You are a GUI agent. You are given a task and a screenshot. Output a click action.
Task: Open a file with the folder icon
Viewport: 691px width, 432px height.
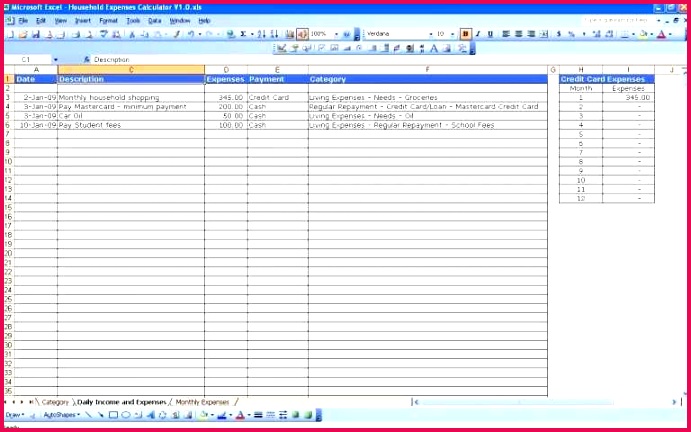click(23, 34)
